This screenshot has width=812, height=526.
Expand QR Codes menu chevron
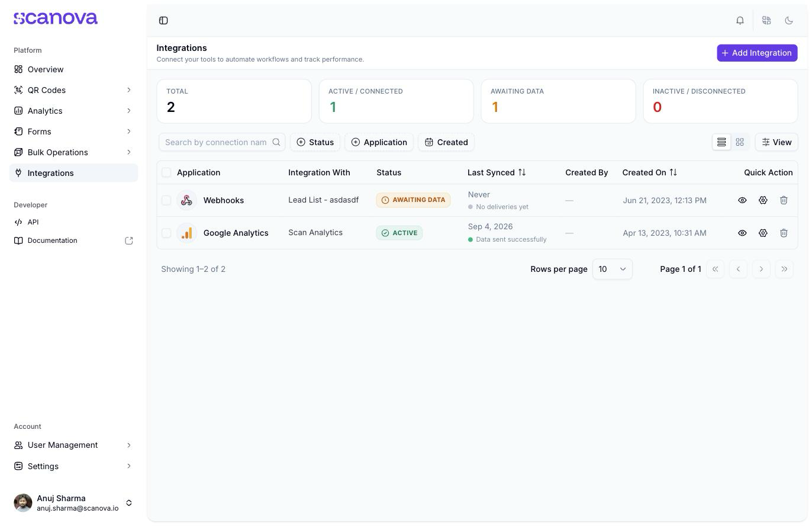[128, 90]
